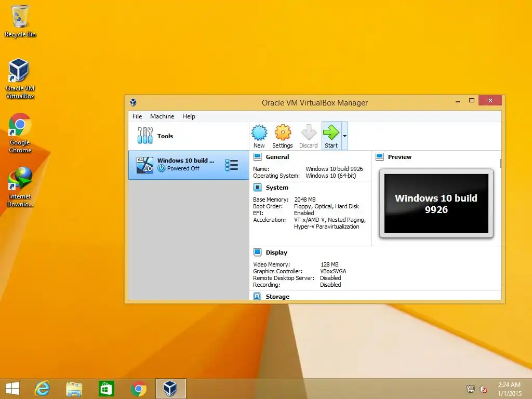Screen dimensions: 532x399
Task: Open the Storage section header
Action: pos(277,297)
